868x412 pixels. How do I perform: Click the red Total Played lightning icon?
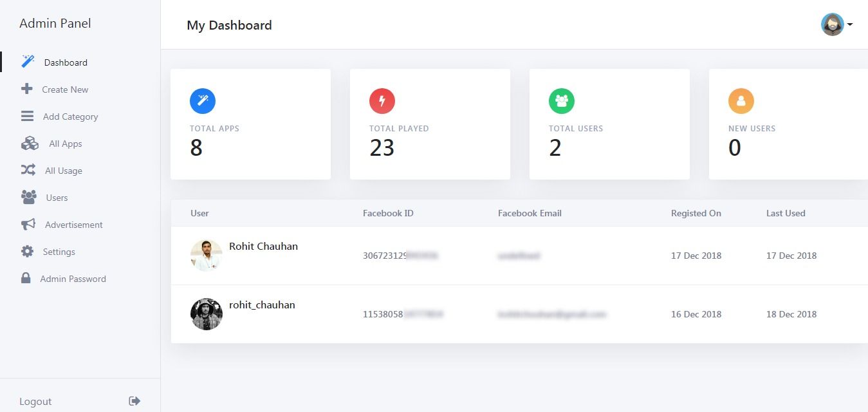tap(382, 101)
